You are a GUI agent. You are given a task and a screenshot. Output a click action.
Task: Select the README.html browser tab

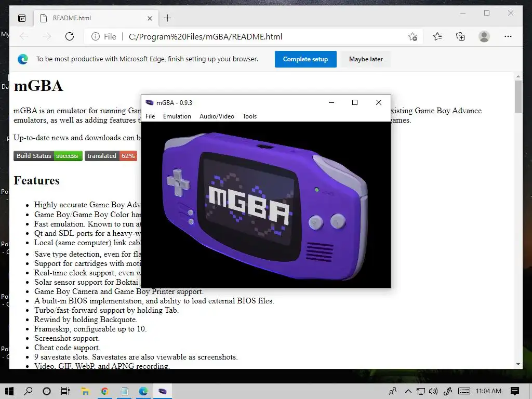tap(97, 18)
